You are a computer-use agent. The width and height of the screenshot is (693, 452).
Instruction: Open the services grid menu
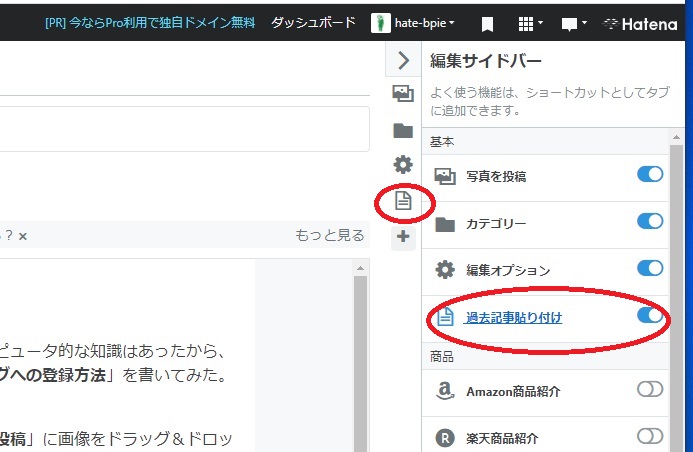click(530, 24)
